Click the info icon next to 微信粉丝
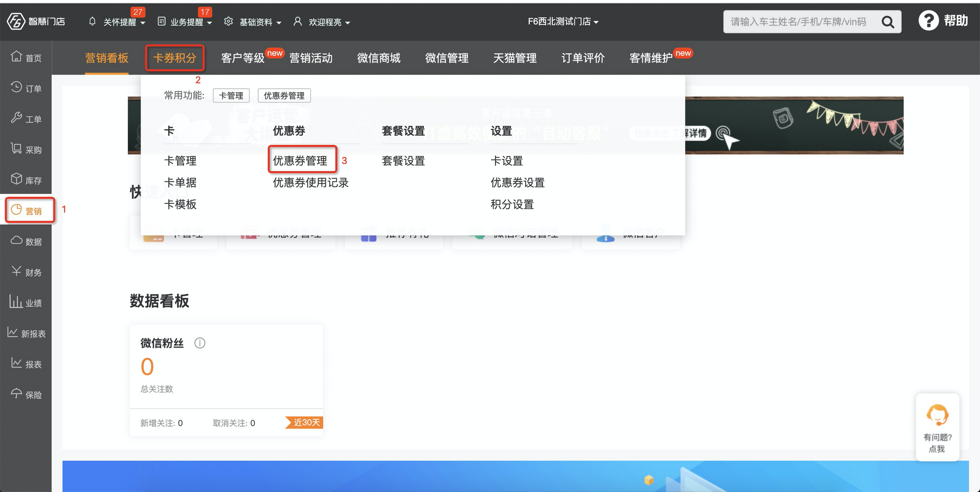The height and width of the screenshot is (492, 980). point(200,343)
